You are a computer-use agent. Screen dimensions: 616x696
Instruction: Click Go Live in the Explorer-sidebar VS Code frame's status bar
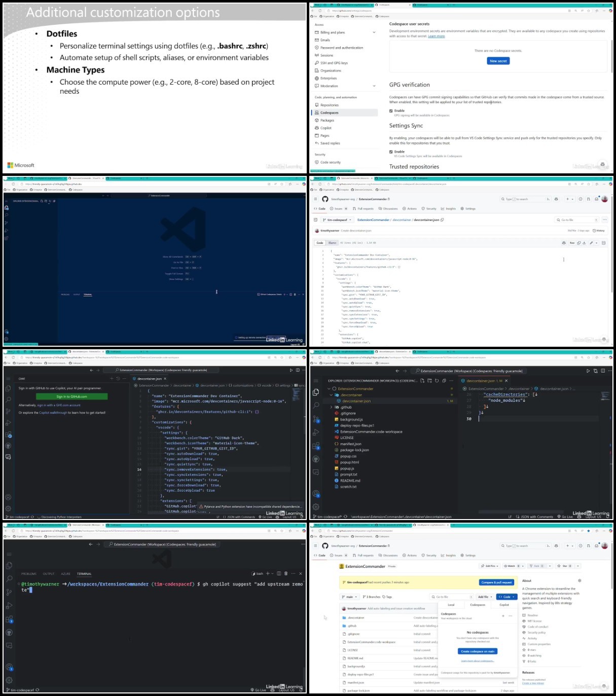[x=565, y=517]
